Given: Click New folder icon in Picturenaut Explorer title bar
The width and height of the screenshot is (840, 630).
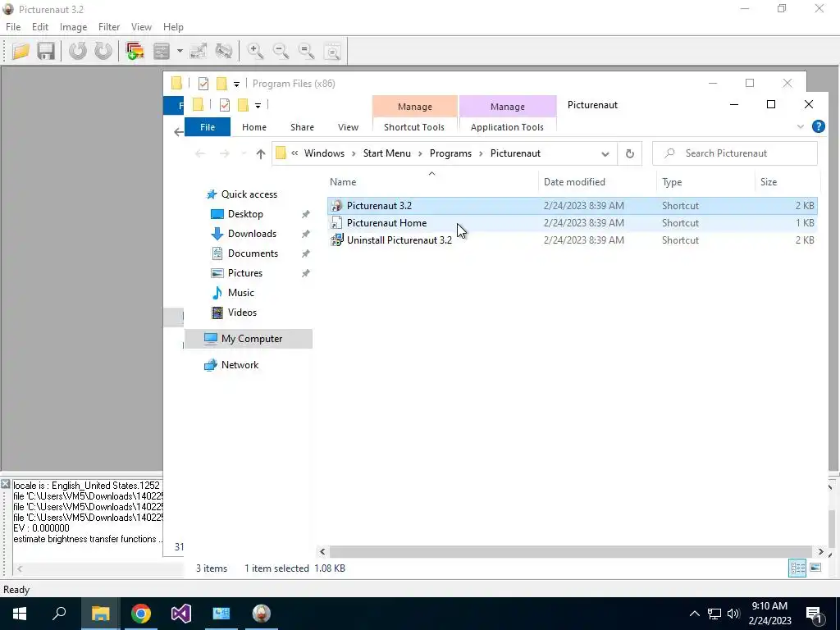Looking at the screenshot, I should tap(243, 105).
